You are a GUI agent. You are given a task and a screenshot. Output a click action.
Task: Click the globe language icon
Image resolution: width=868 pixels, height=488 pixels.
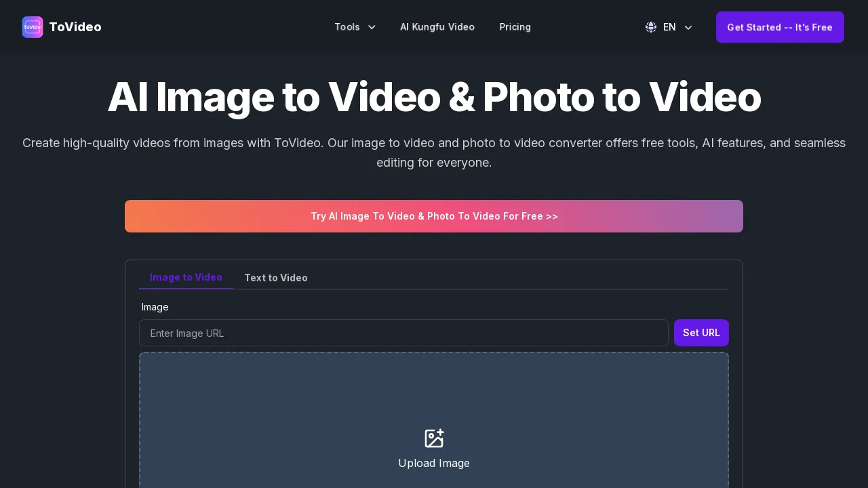coord(650,27)
